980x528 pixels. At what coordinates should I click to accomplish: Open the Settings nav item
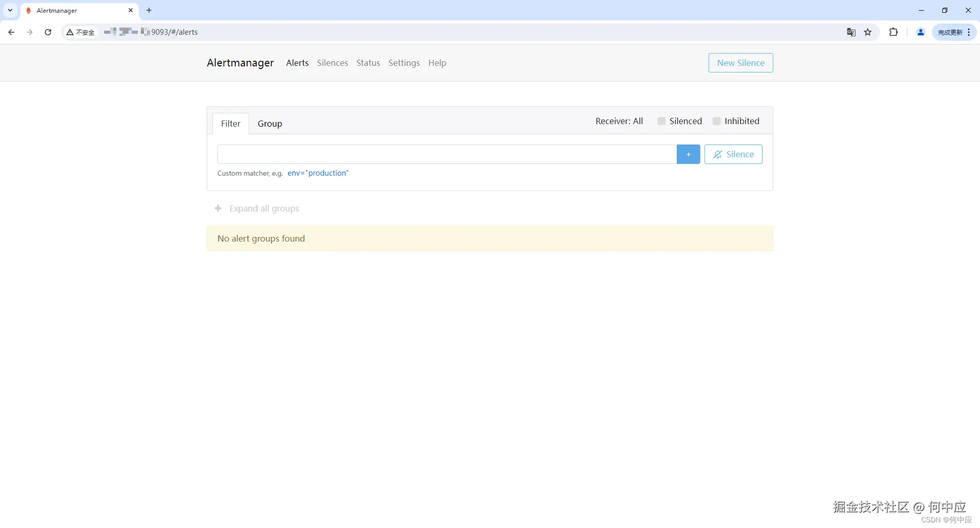(x=404, y=63)
